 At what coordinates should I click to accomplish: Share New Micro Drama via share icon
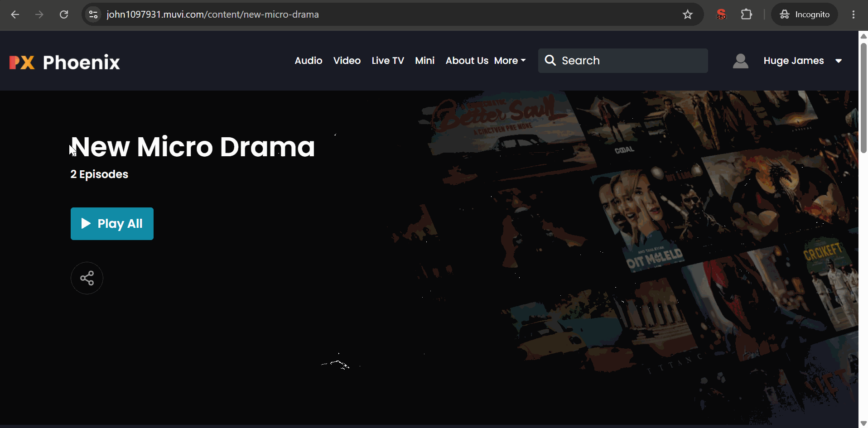87,278
